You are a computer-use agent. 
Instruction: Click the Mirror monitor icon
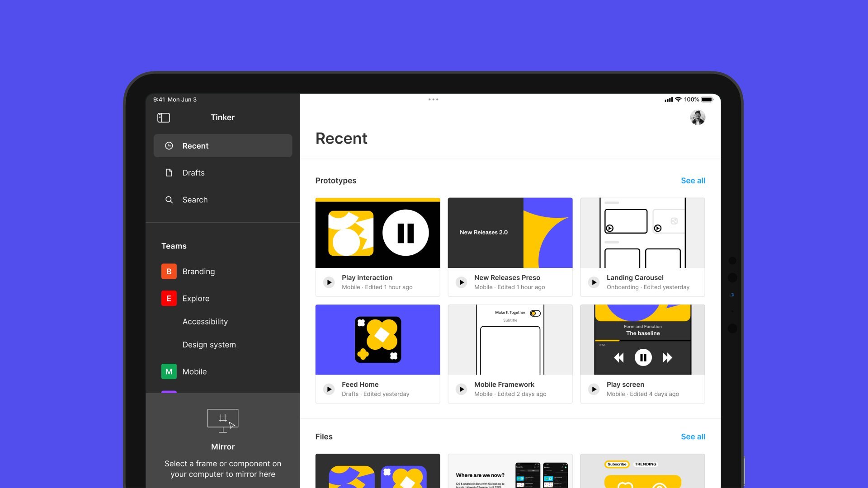coord(222,420)
